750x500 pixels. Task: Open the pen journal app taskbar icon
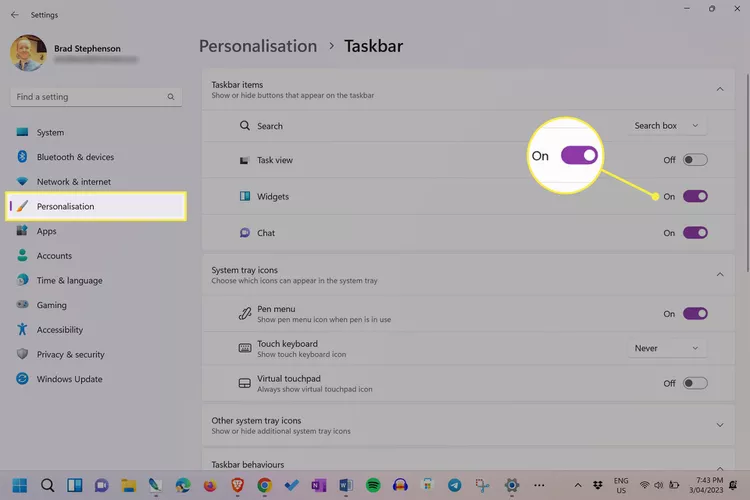[x=155, y=485]
